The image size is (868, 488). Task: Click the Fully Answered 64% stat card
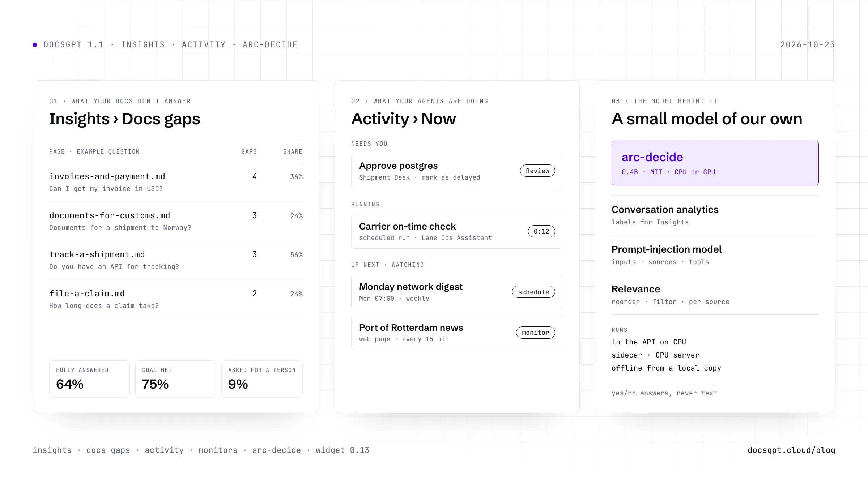pos(89,379)
